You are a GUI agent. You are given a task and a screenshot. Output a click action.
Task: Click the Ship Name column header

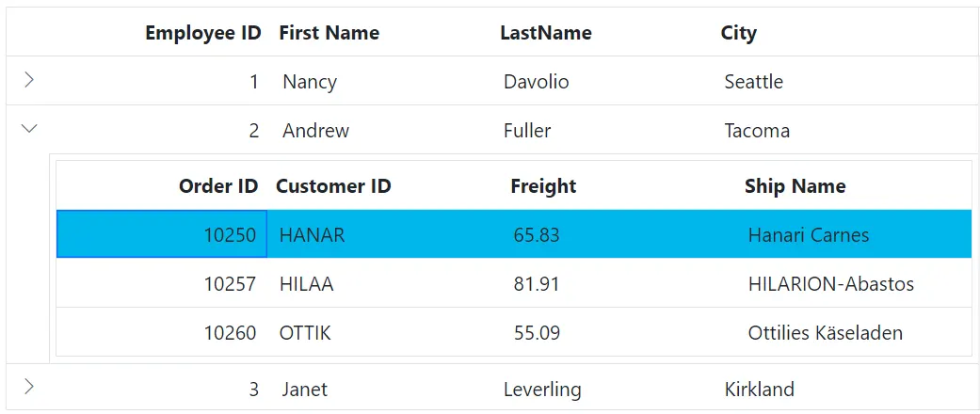[795, 186]
